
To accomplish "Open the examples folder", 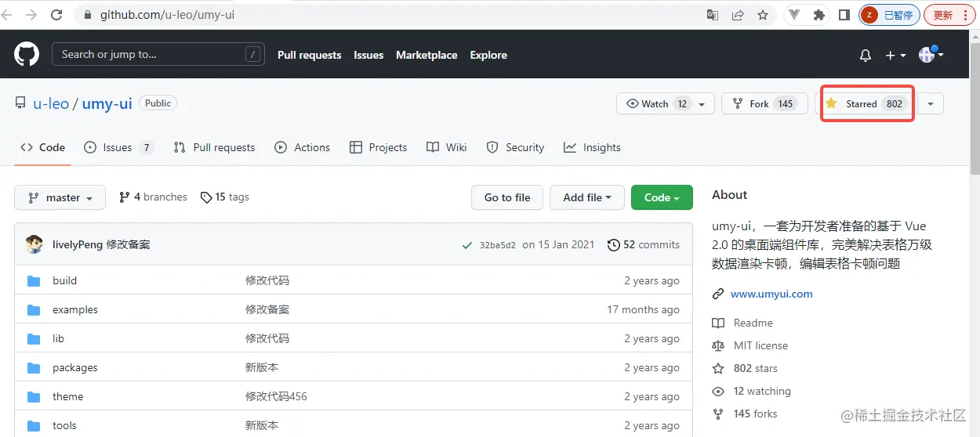I will point(75,309).
